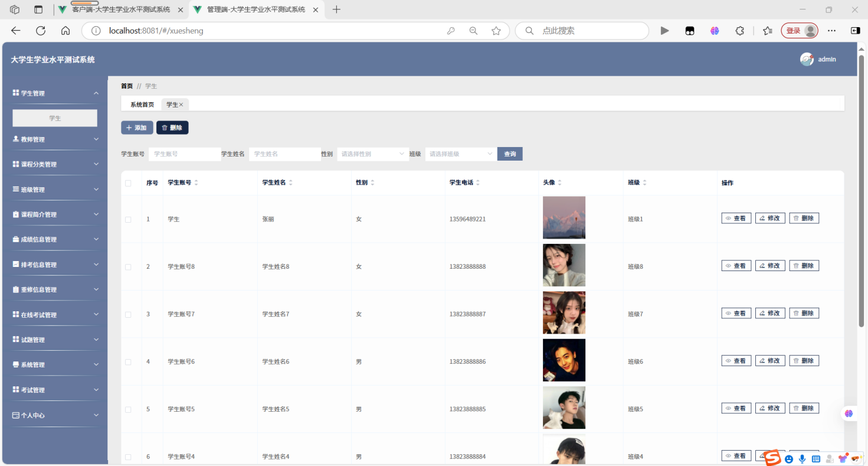
Task: Switch to 客户端-大学生学业水平测试系统 browser tab
Action: [120, 9]
